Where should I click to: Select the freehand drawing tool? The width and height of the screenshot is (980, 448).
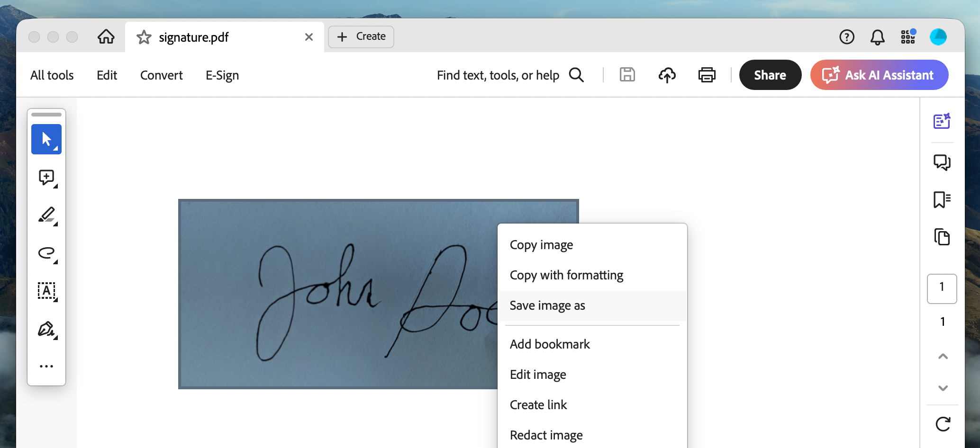[x=46, y=253]
